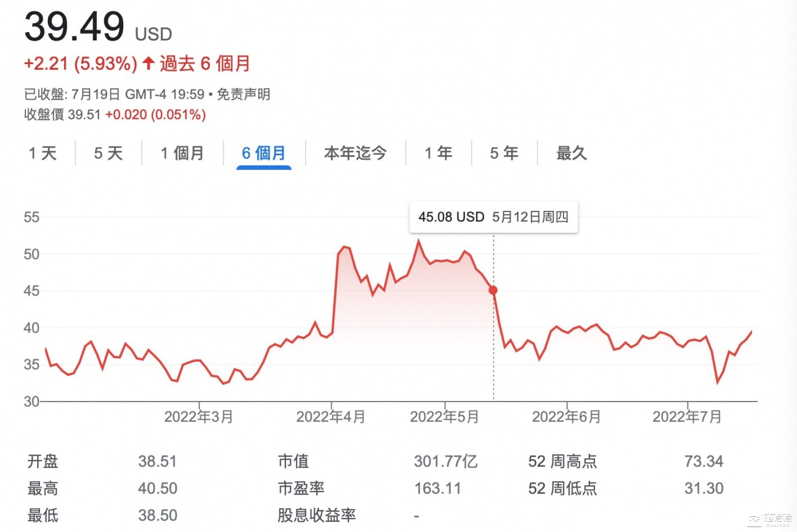Select the active 6 個月 tab
The height and width of the screenshot is (532, 797).
pos(264,153)
